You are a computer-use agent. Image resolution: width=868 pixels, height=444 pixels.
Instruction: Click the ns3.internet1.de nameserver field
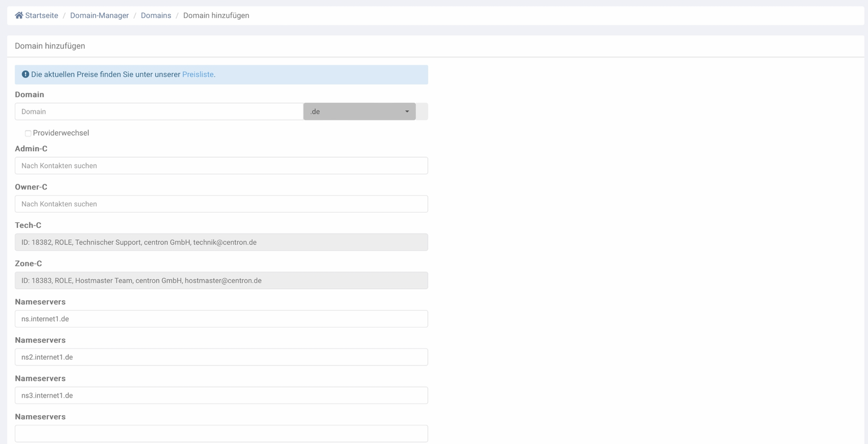tap(221, 395)
